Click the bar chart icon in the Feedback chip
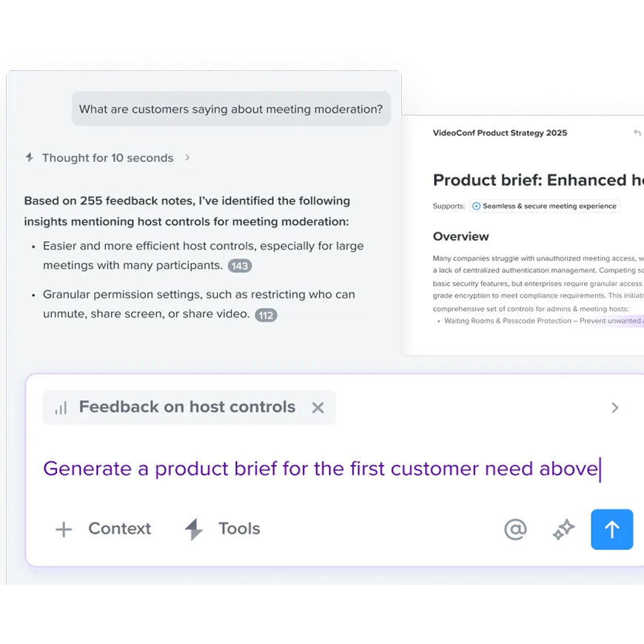 61,408
